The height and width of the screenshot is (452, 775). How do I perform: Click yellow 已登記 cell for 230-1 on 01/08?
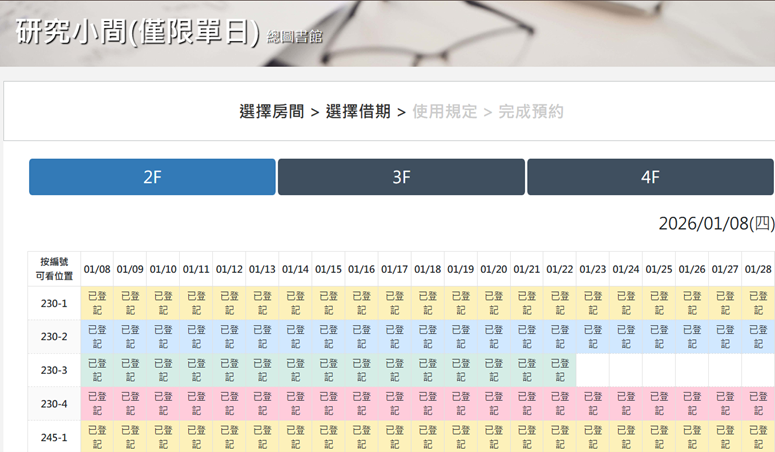97,303
